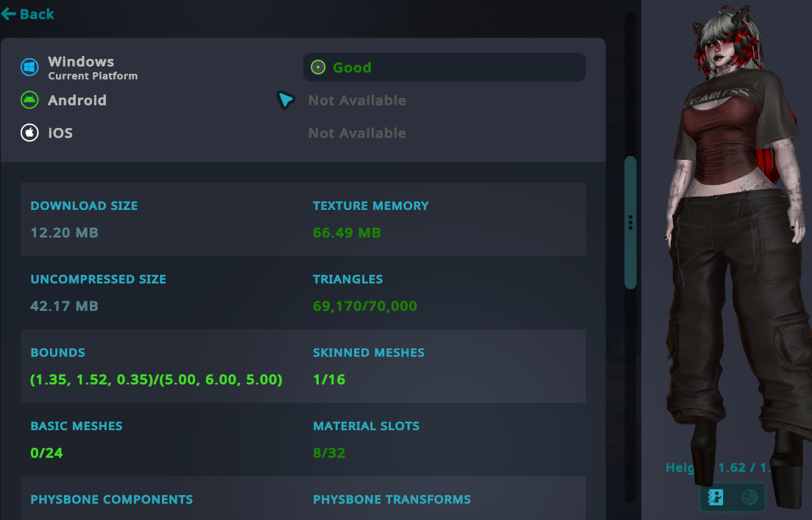Go back with the Back arrow icon
The width and height of the screenshot is (812, 520).
(x=8, y=14)
